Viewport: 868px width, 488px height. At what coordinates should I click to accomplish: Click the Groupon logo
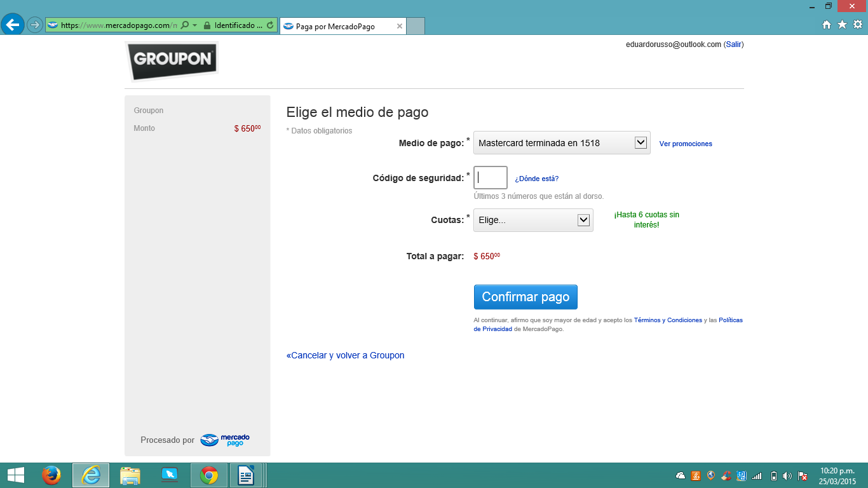click(x=172, y=60)
